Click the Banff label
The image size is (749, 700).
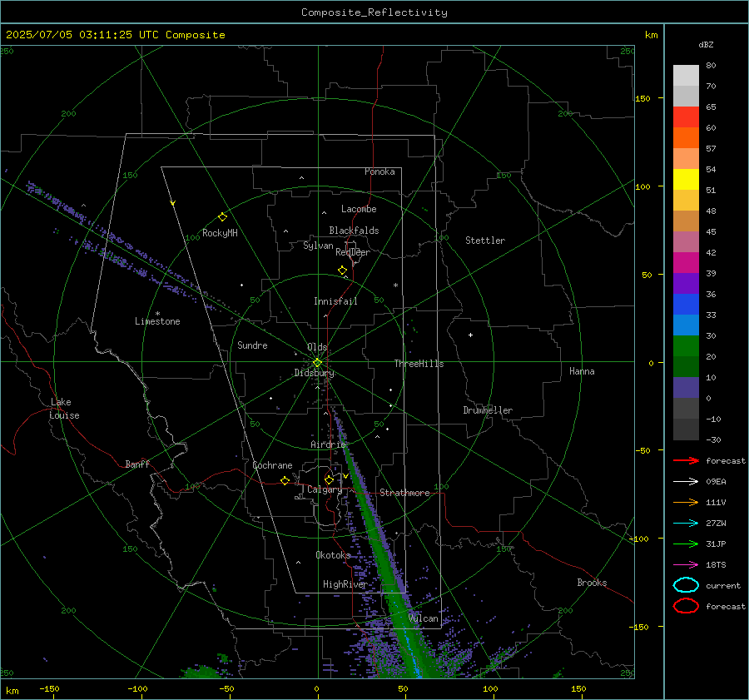137,464
